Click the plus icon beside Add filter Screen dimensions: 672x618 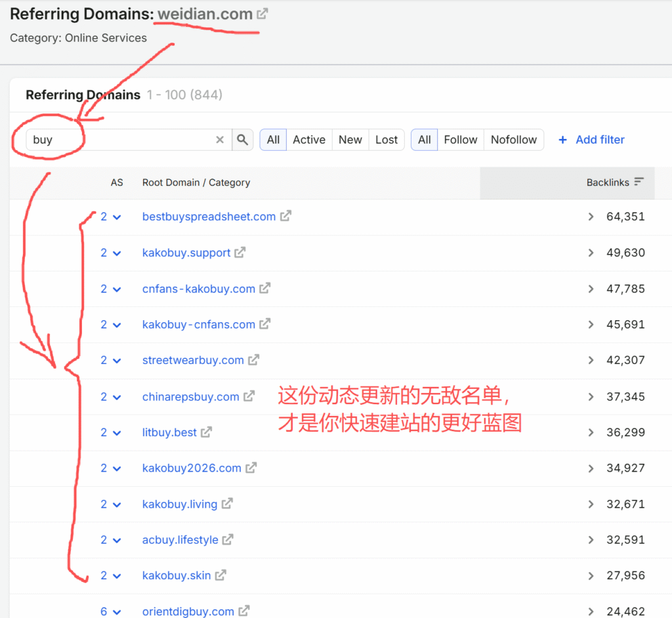coord(562,140)
